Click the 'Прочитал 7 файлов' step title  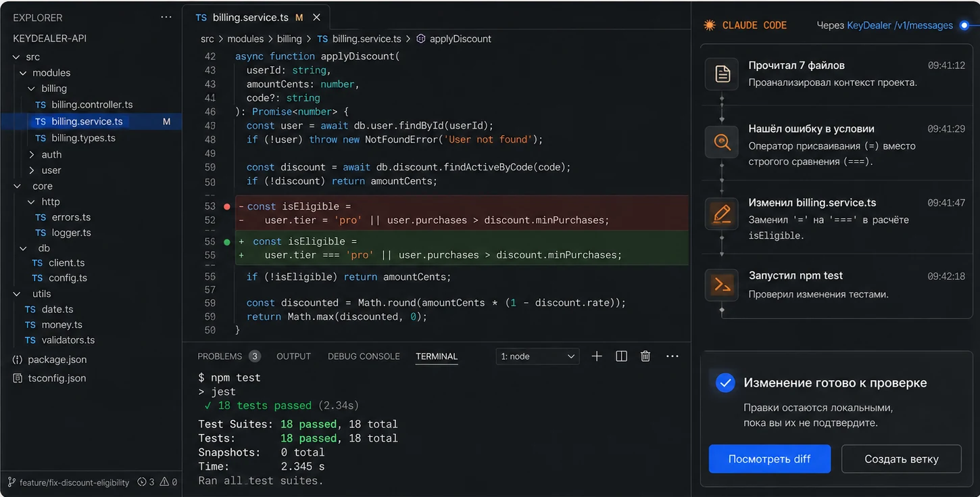coord(797,66)
